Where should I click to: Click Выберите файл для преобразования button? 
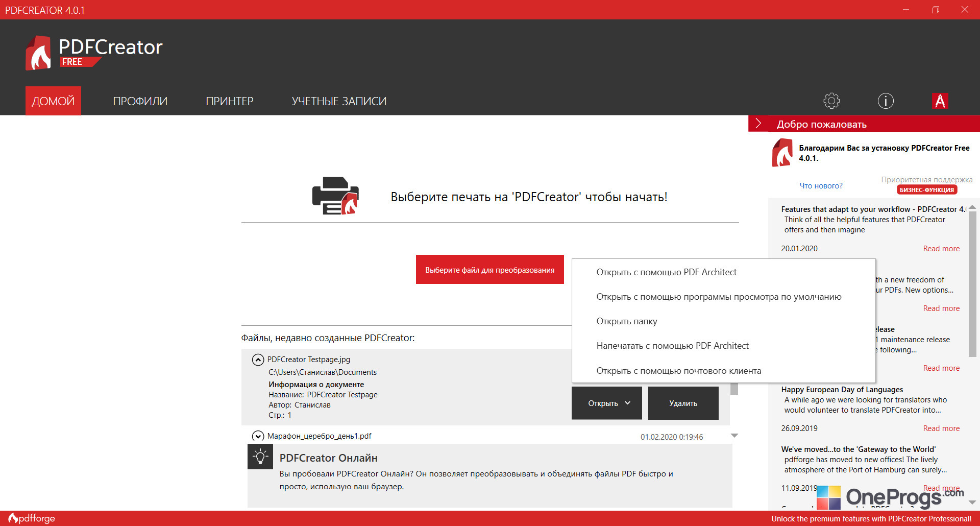(x=490, y=270)
